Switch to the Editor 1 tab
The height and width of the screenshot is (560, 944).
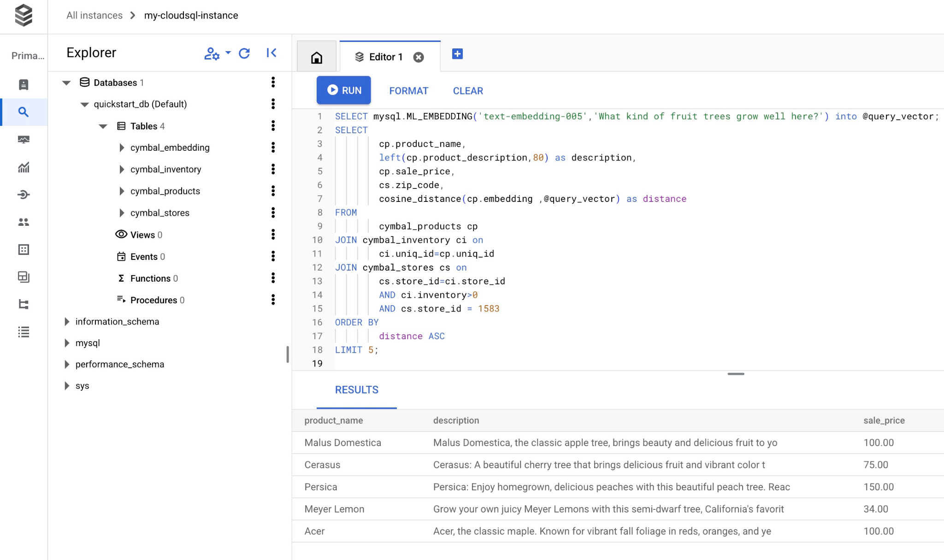click(385, 57)
